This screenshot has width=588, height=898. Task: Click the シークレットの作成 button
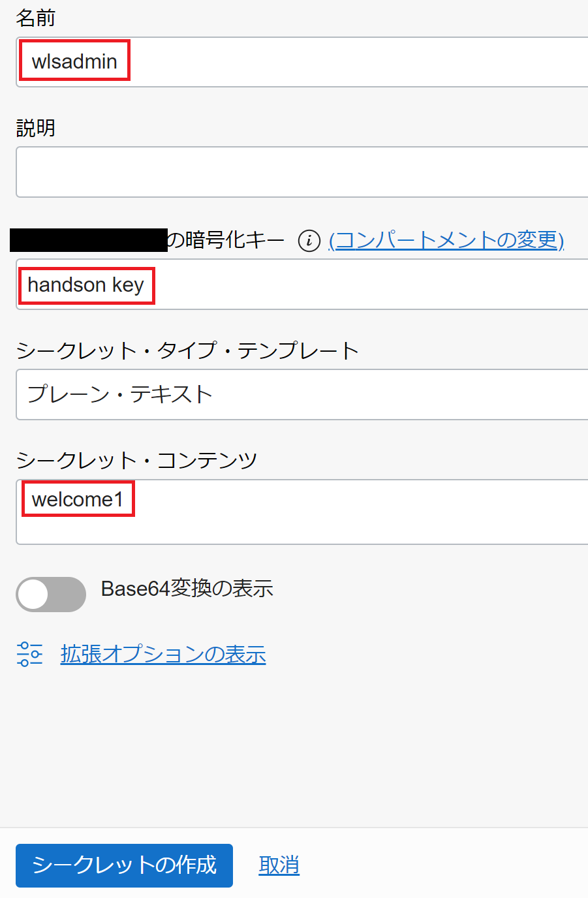tap(124, 865)
